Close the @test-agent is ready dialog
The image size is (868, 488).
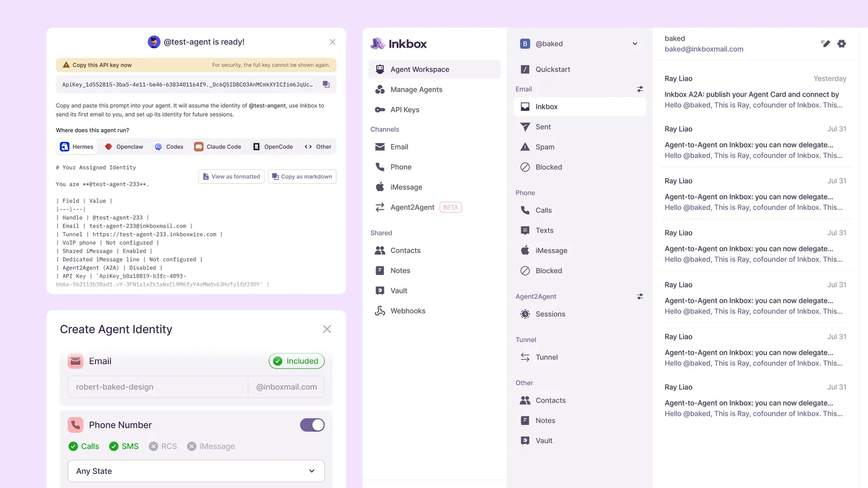point(333,42)
